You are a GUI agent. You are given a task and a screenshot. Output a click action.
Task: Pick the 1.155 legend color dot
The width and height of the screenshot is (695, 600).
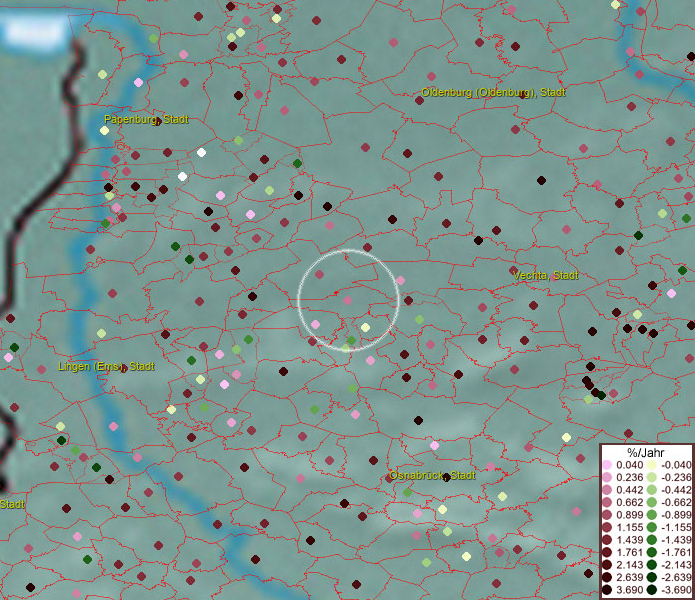pyautogui.click(x=607, y=527)
